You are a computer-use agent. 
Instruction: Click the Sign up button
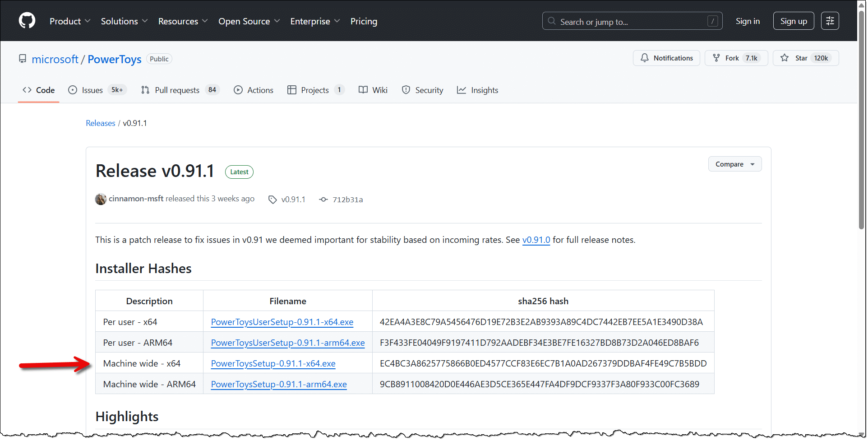(x=794, y=21)
